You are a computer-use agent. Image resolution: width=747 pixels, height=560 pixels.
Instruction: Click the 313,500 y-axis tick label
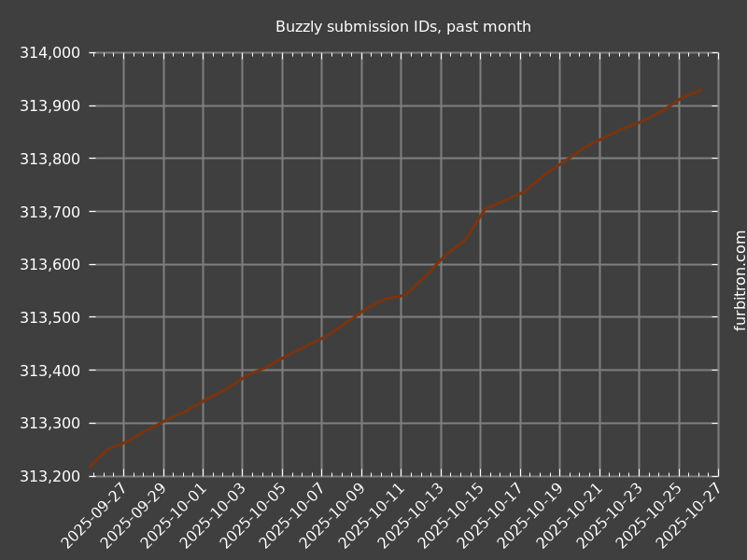49,317
